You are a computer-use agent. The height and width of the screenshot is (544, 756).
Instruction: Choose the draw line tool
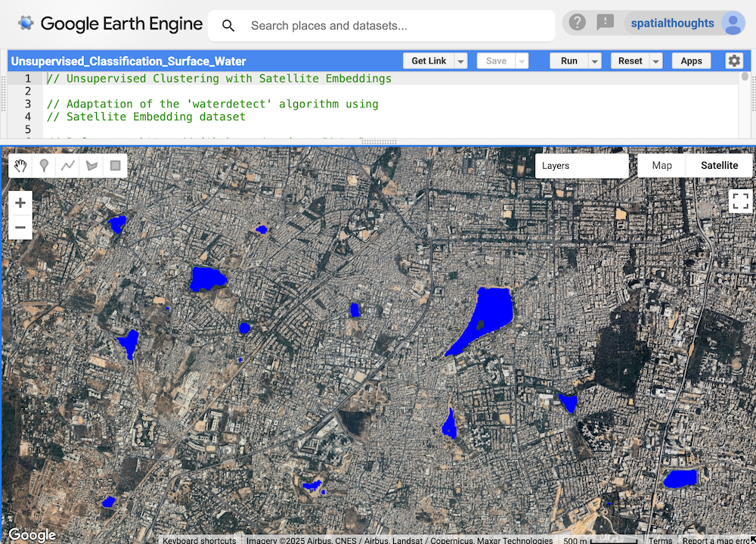coord(68,166)
